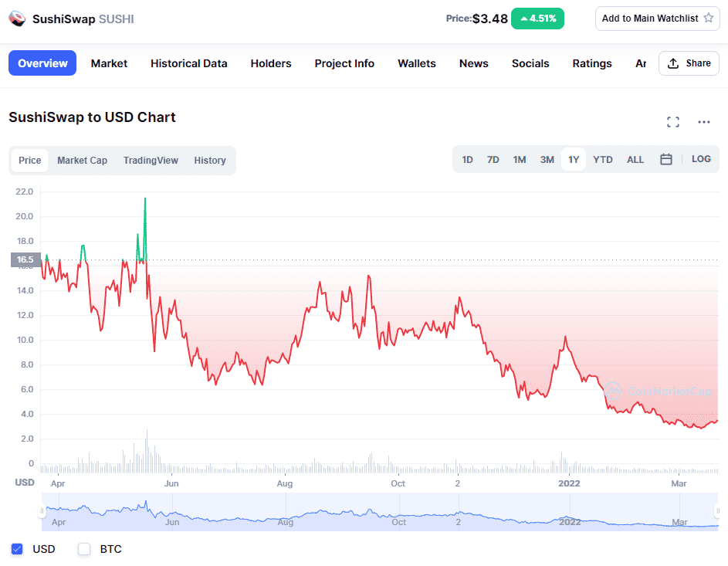Open the Historical Data tab
The image size is (728, 566).
coord(189,63)
